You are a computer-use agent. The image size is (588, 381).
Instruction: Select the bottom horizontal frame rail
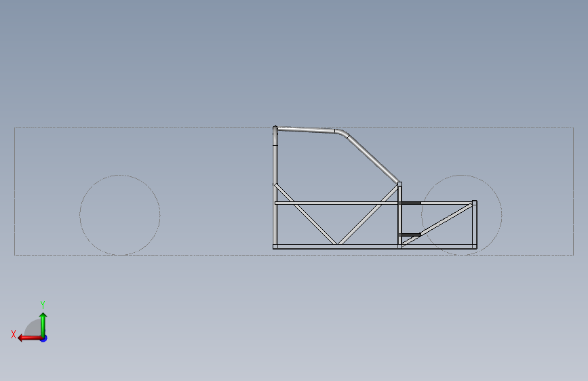pyautogui.click(x=374, y=246)
